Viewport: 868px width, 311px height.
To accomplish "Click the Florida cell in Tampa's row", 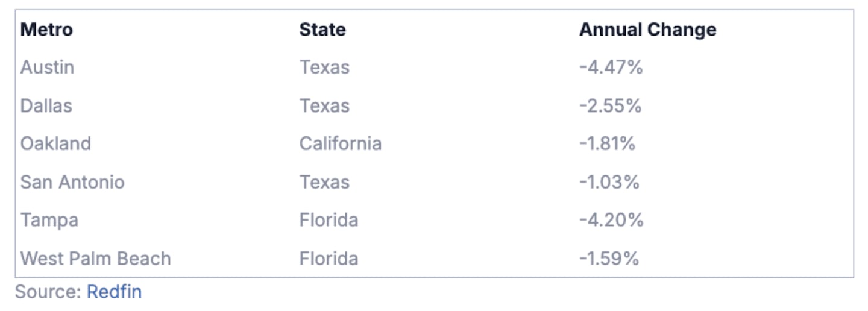I will pyautogui.click(x=329, y=221).
